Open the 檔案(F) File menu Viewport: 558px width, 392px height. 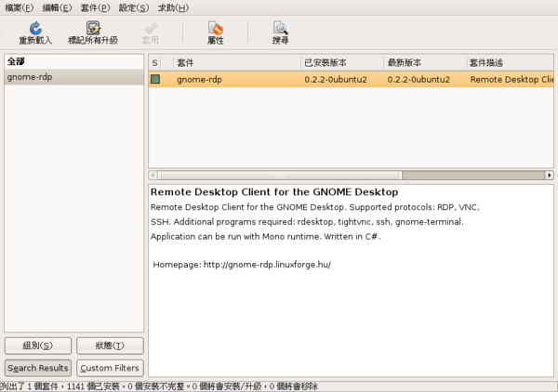[x=20, y=7]
